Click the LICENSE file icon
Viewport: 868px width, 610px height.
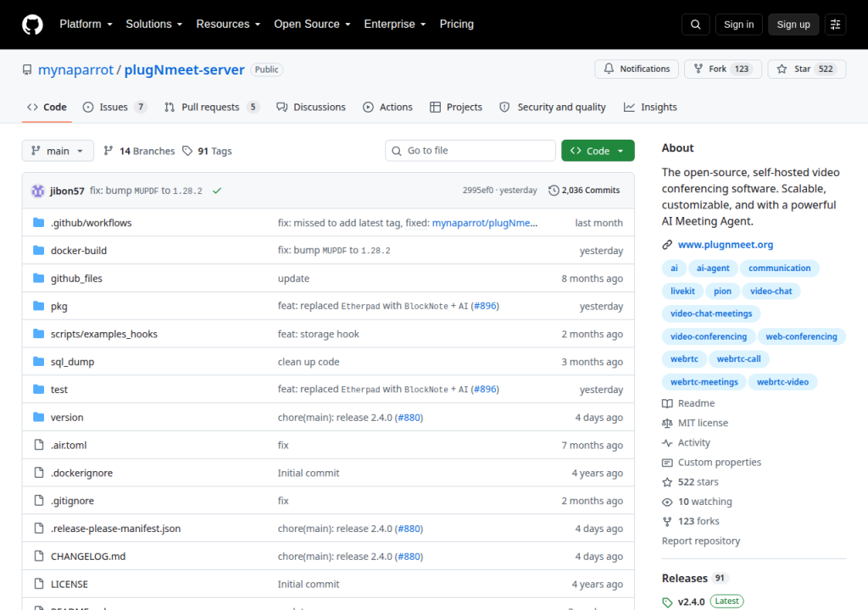pos(39,584)
